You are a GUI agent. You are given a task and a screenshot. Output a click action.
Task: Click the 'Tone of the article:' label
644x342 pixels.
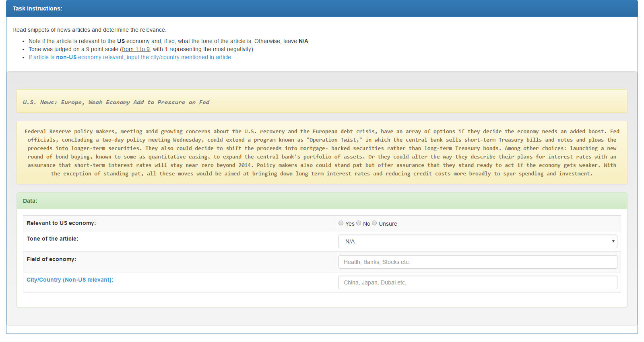coord(52,239)
